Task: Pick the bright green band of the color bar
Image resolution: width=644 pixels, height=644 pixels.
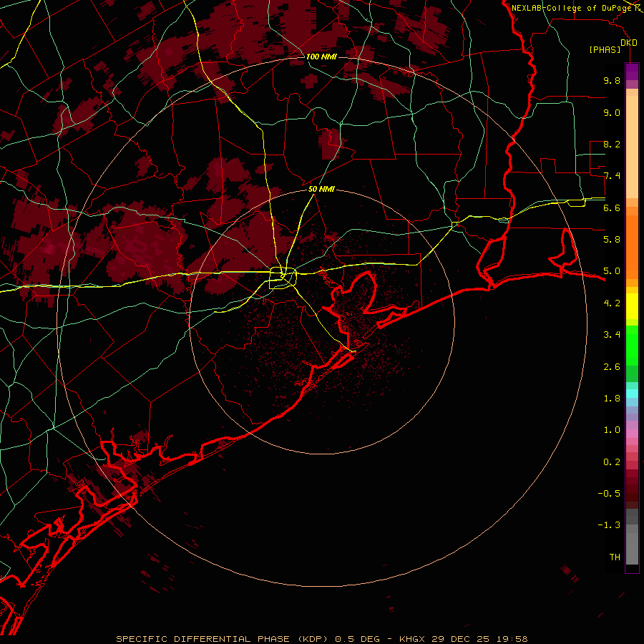Action: [632, 345]
